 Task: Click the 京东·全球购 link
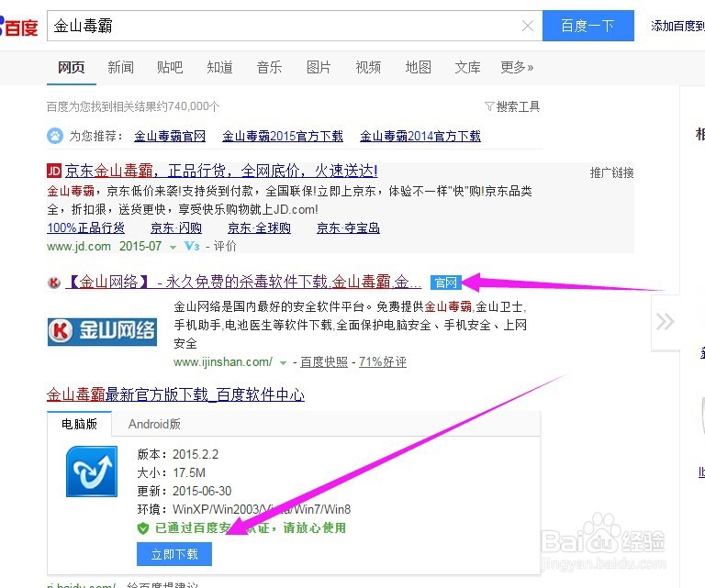259,227
